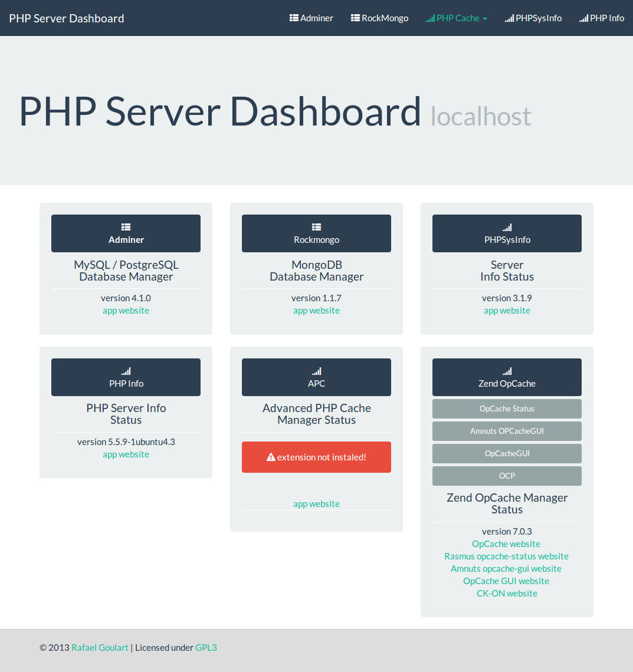Screen dimensions: 633x672
Task: Visit the app website link under Rockmongo
Action: click(x=316, y=311)
